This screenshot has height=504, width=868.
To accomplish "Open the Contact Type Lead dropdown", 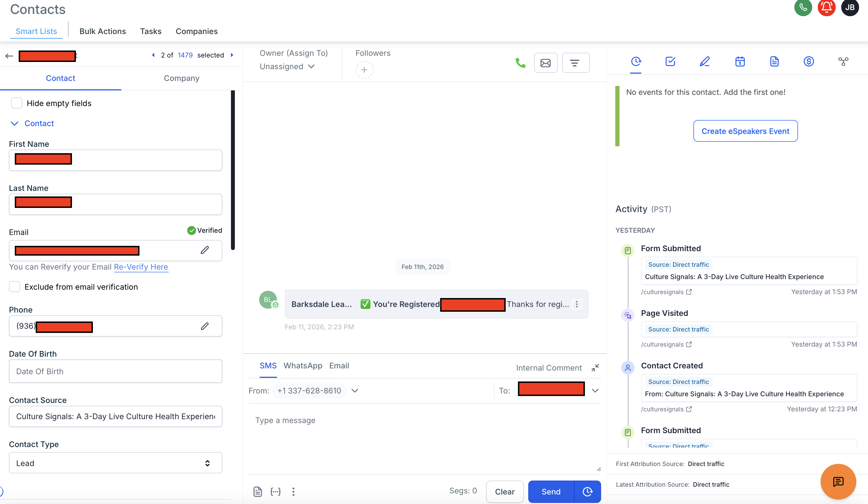I will click(x=115, y=463).
